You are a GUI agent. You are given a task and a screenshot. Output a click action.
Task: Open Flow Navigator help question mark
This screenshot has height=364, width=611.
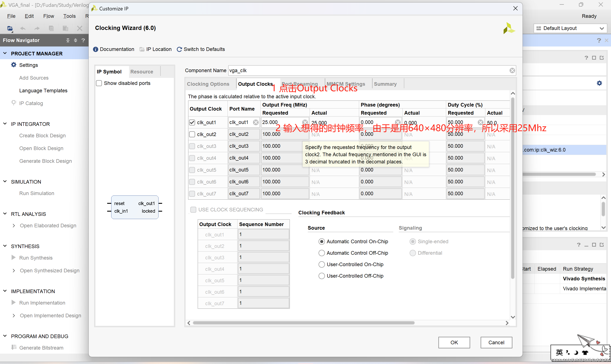pos(83,40)
